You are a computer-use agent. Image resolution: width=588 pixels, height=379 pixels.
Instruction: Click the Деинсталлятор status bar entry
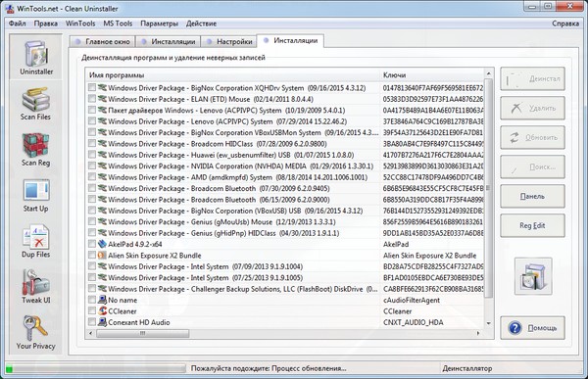467,368
